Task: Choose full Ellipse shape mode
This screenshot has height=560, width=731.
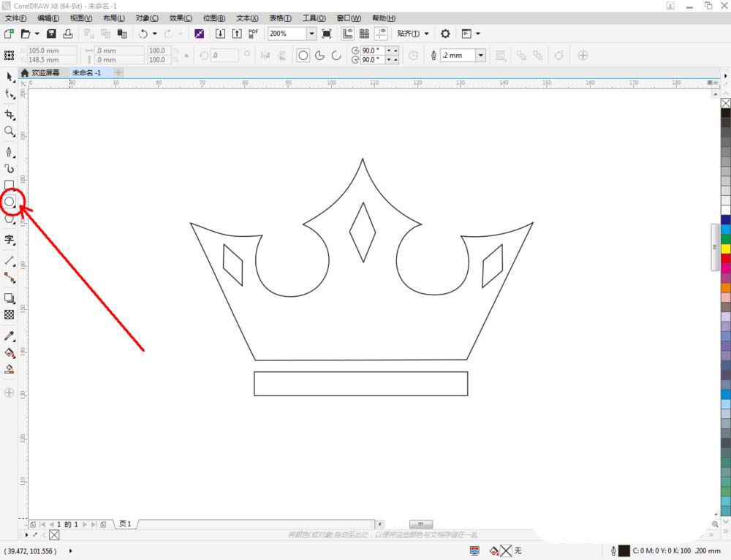Action: click(303, 56)
